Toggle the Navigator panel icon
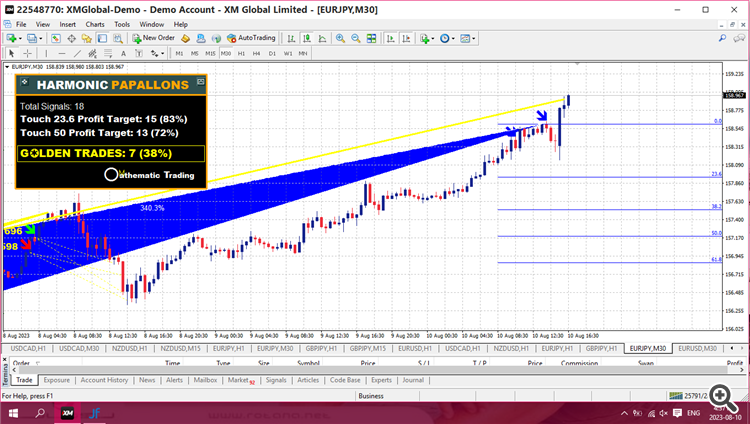This screenshot has height=424, width=750. [87, 38]
